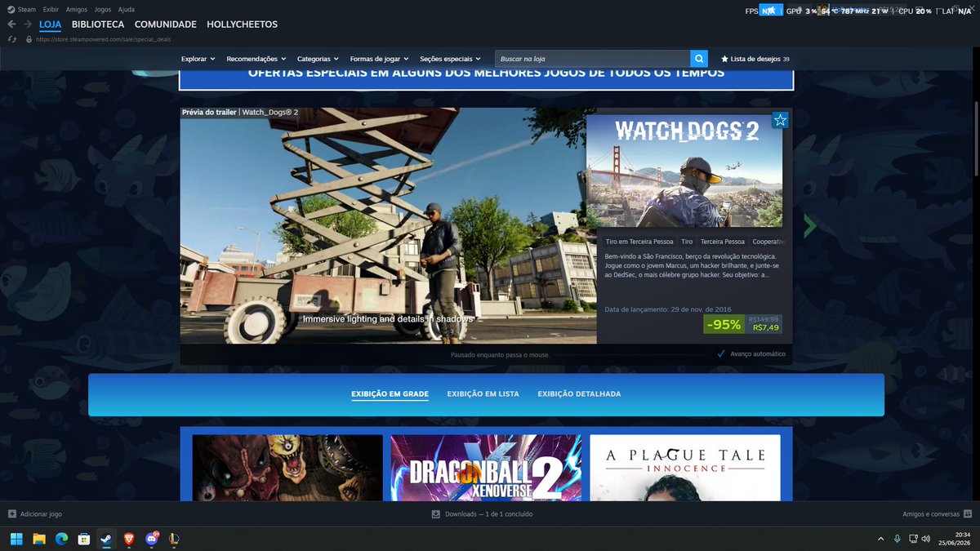Open the Watch Dogs 2 cover image
Viewport: 980px width, 551px height.
(x=684, y=171)
